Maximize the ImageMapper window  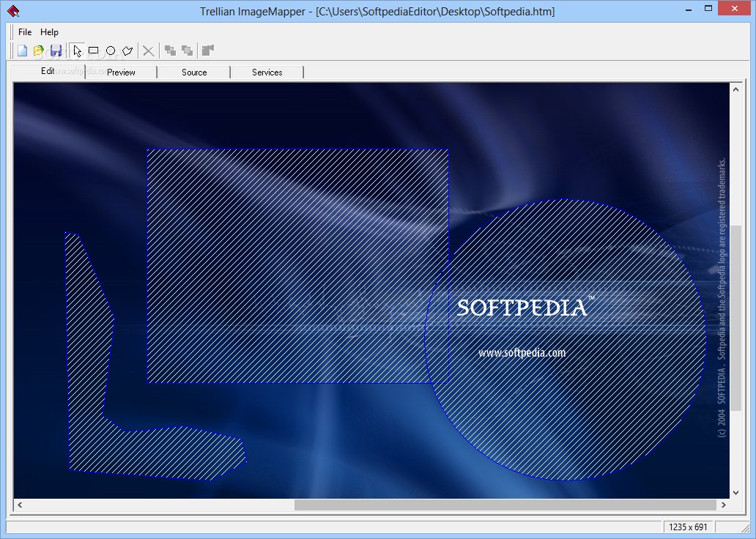click(708, 9)
